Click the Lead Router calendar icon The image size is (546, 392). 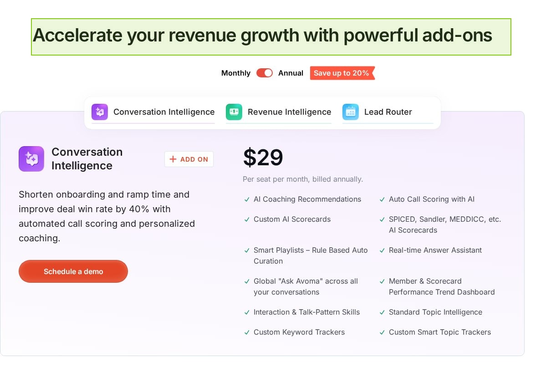[351, 112]
